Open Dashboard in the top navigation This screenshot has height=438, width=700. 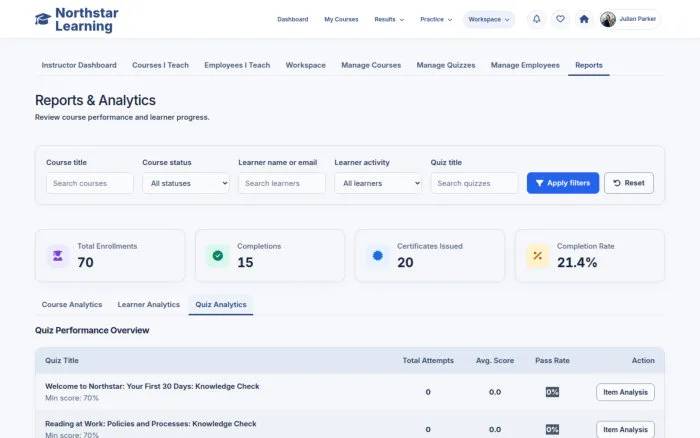[292, 19]
